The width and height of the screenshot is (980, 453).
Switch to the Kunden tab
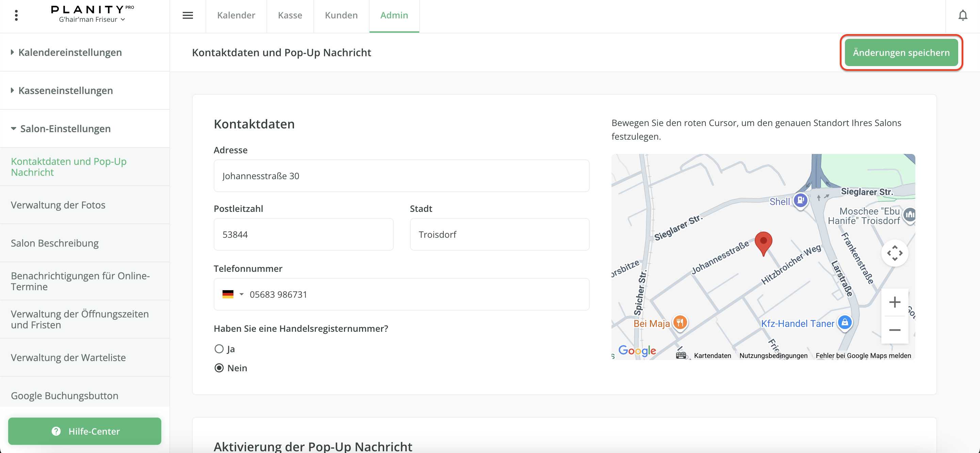[341, 15]
